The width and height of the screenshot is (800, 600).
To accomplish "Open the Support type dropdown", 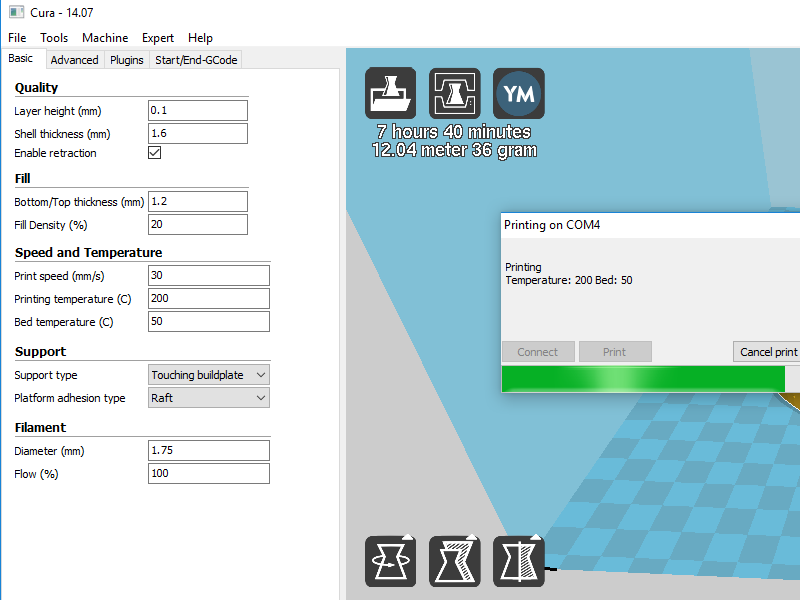I will pos(209,375).
